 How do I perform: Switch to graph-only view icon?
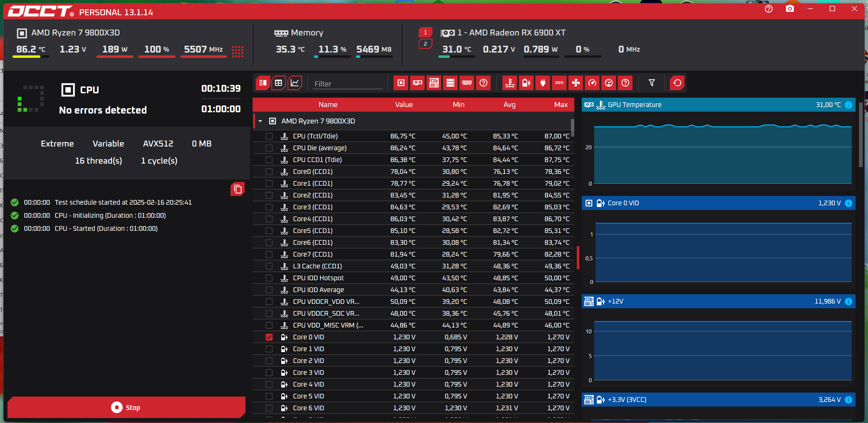tap(295, 83)
